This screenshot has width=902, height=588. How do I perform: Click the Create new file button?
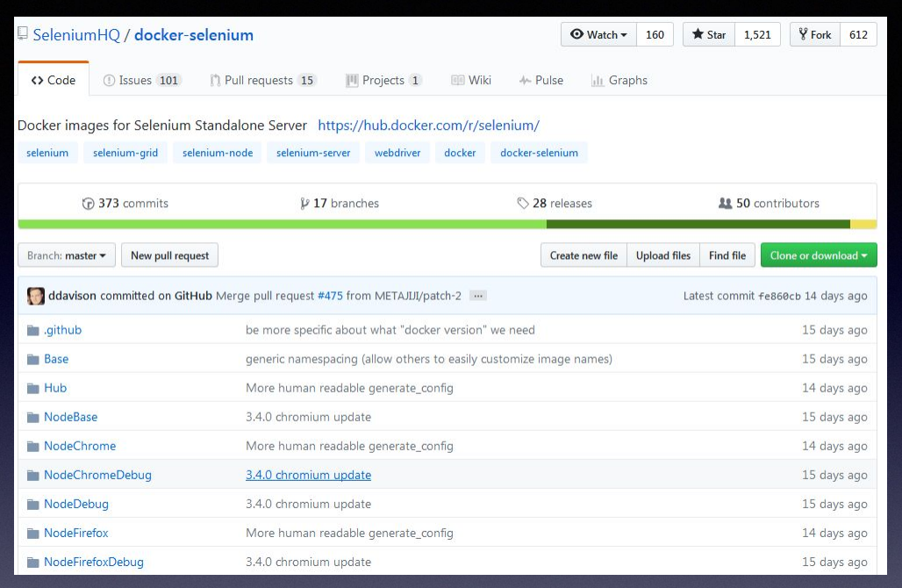tap(583, 255)
